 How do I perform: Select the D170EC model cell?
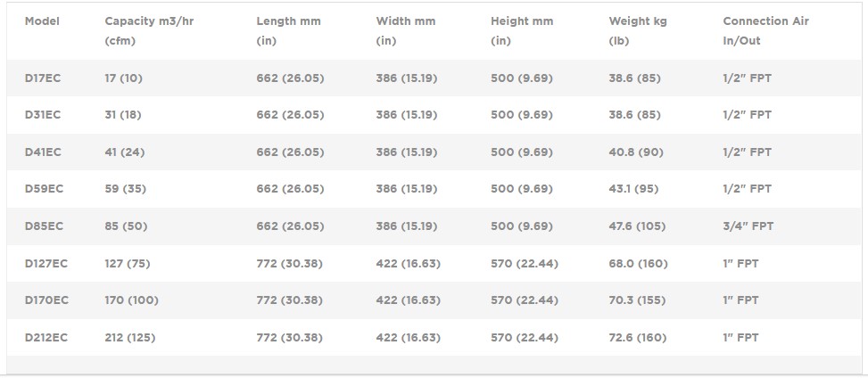pyautogui.click(x=46, y=300)
